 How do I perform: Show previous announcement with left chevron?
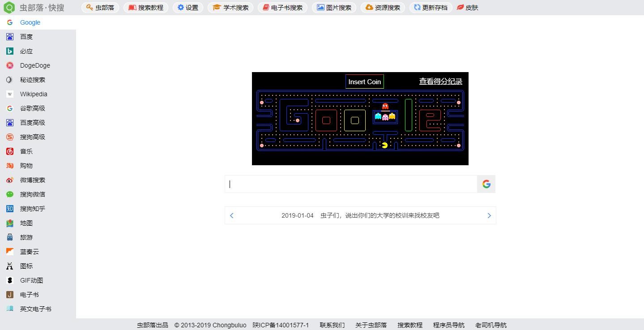(232, 215)
